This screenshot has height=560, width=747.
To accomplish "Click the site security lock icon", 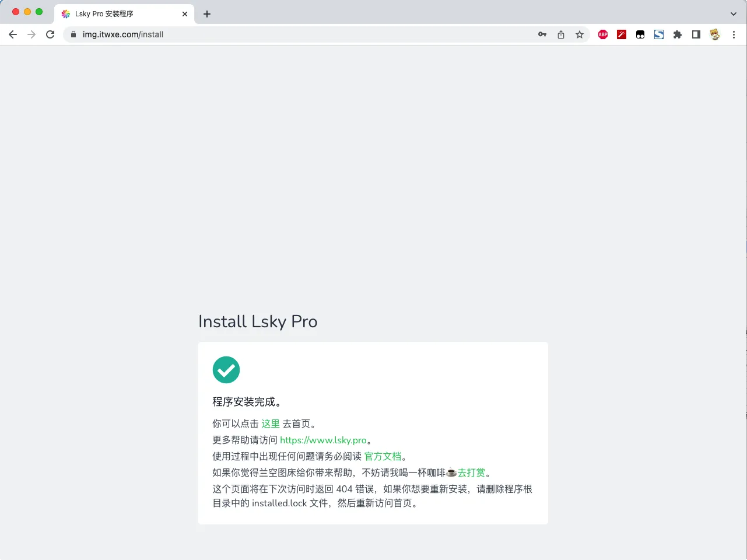I will coord(73,34).
